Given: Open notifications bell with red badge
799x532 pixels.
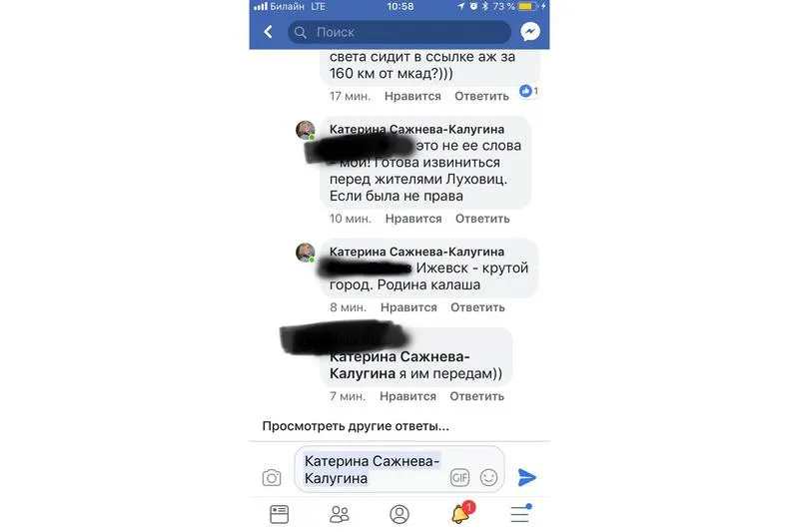Looking at the screenshot, I should pyautogui.click(x=462, y=512).
